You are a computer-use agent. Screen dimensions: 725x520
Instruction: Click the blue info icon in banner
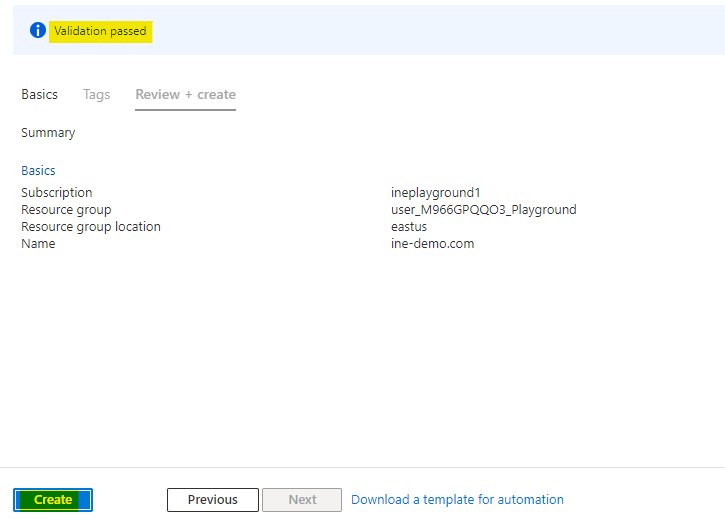[38, 31]
